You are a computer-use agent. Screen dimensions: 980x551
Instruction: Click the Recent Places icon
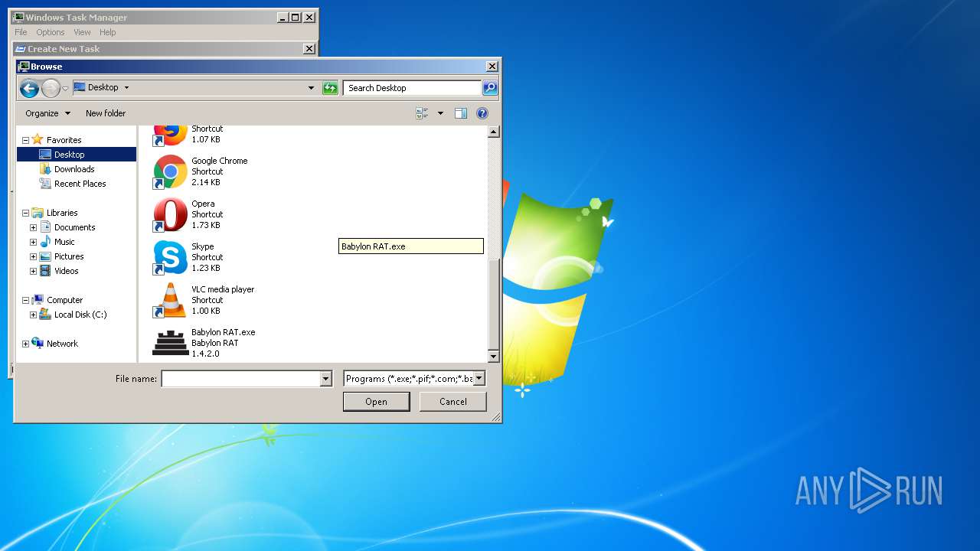point(45,184)
